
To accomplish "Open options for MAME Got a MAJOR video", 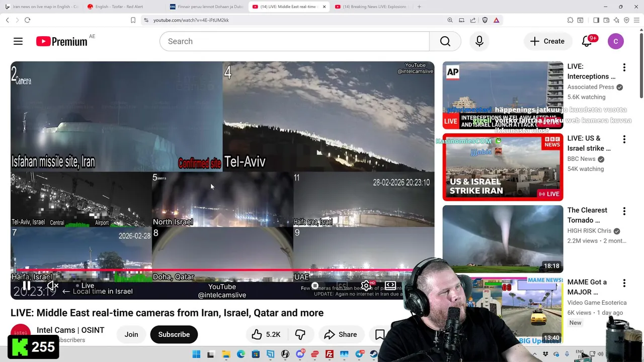I will (x=624, y=283).
